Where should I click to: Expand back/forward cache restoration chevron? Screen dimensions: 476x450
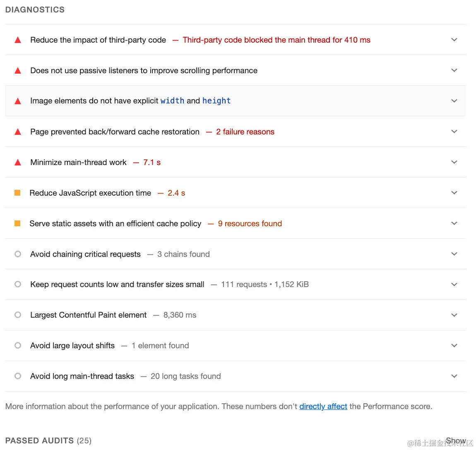tap(454, 132)
